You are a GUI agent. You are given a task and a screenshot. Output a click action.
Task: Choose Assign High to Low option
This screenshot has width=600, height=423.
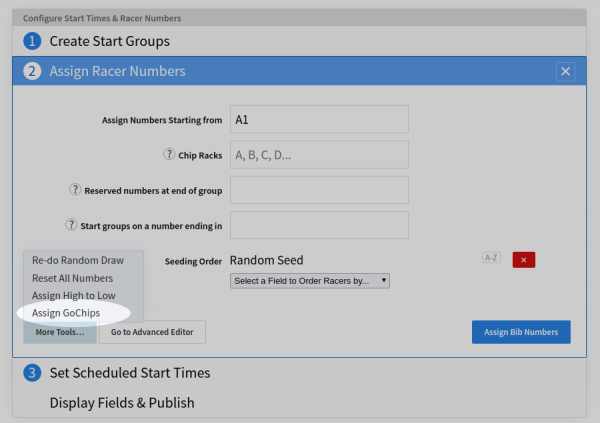click(x=74, y=295)
